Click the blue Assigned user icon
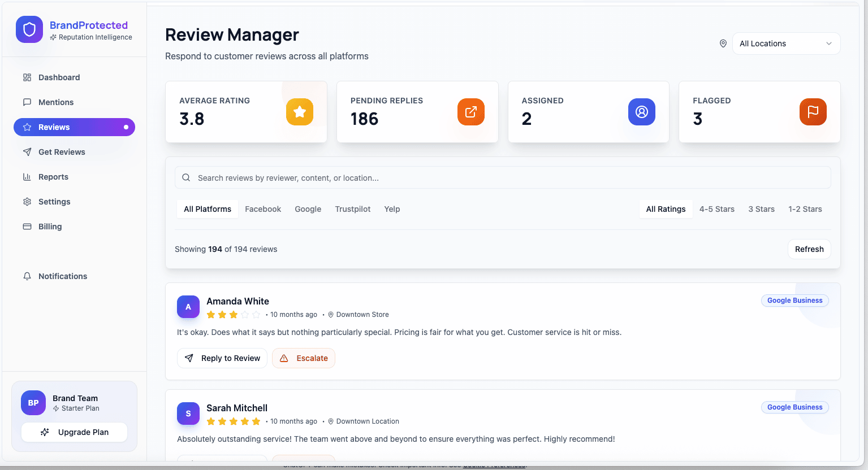Screen dimensions: 868x470 [641, 112]
